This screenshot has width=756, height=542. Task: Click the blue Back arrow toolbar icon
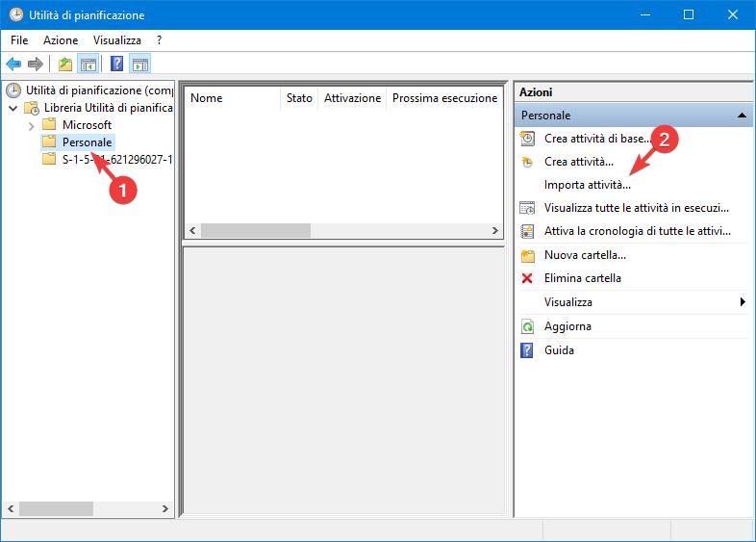click(x=13, y=64)
